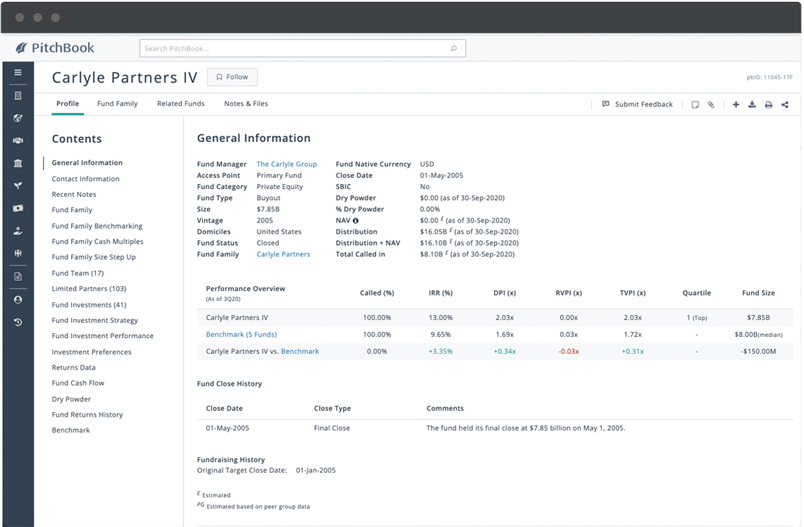Jump to Fund Investments (41) section
This screenshot has height=527, width=804.
(89, 305)
